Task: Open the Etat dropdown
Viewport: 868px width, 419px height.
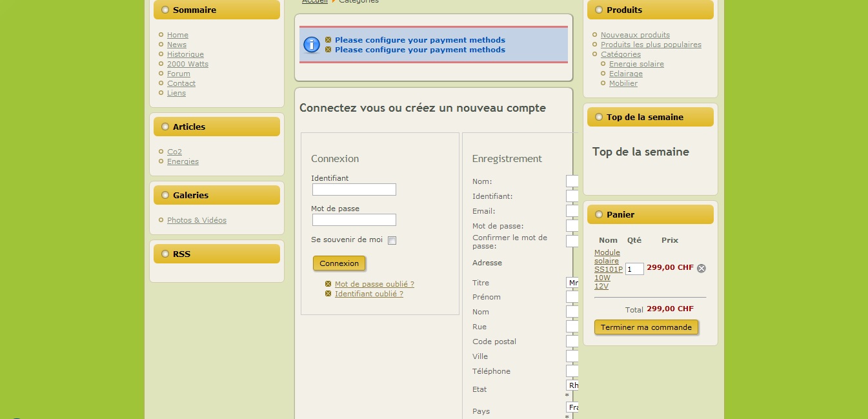Action: click(x=572, y=385)
